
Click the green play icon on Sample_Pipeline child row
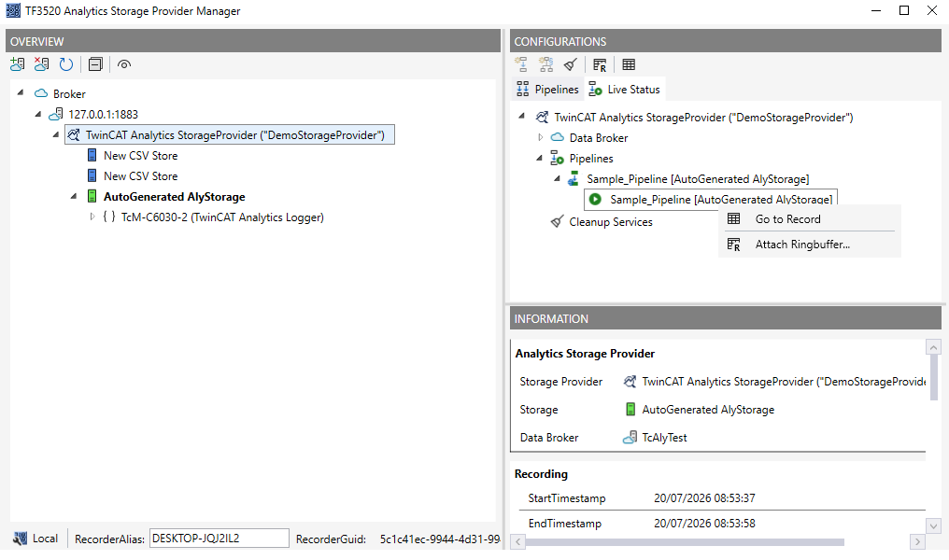(596, 199)
